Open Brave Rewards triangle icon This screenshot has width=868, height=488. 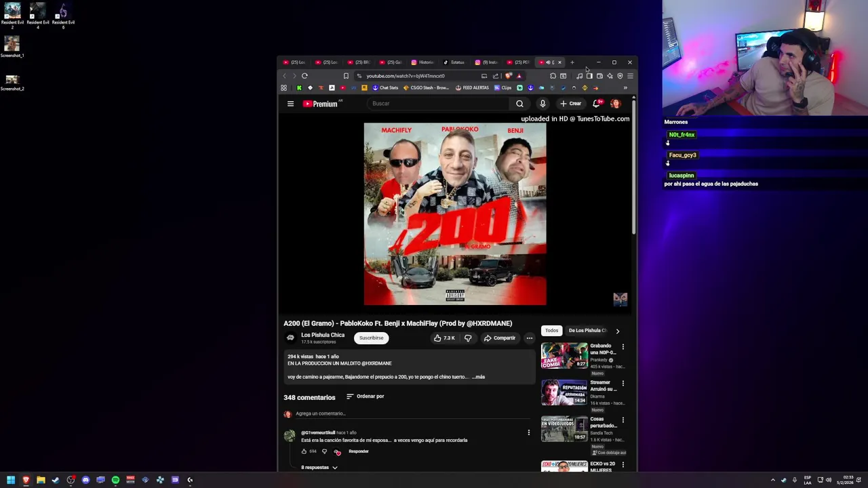tap(519, 76)
